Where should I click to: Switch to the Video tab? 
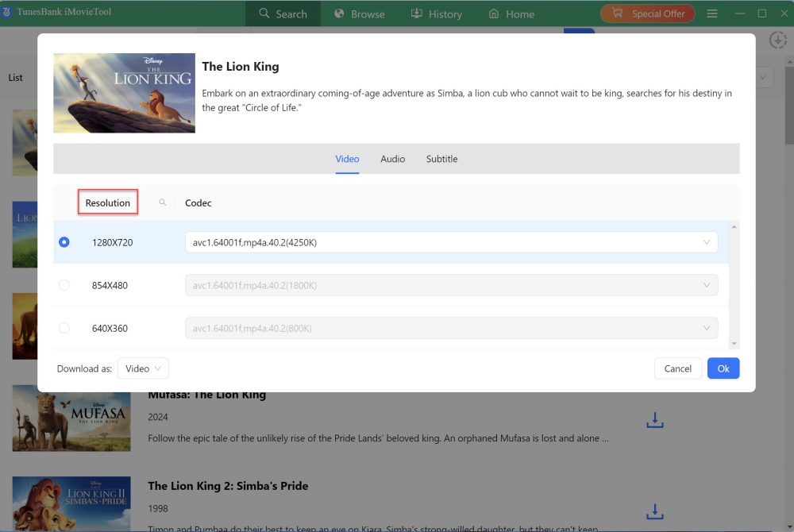click(x=347, y=159)
